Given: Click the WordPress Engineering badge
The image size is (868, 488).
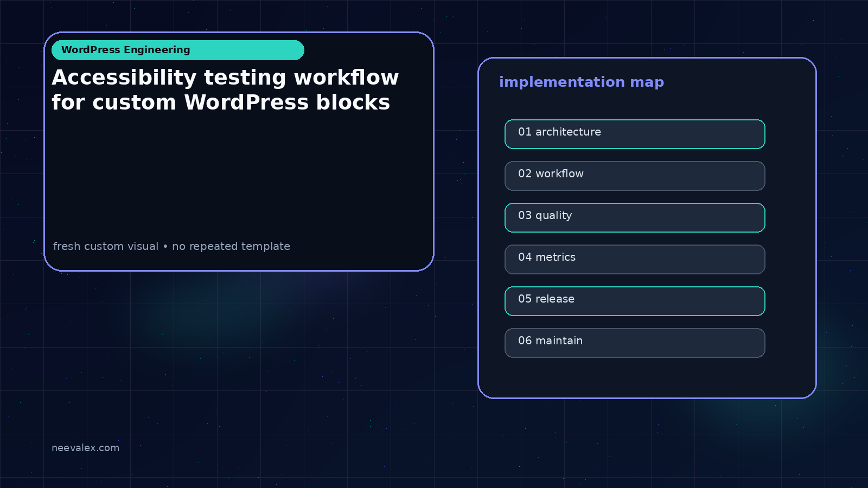Looking at the screenshot, I should tap(178, 50).
